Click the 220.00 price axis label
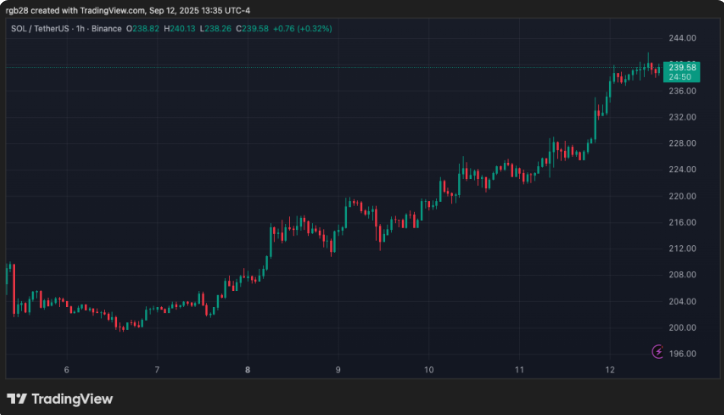This screenshot has width=724, height=415. pos(683,196)
